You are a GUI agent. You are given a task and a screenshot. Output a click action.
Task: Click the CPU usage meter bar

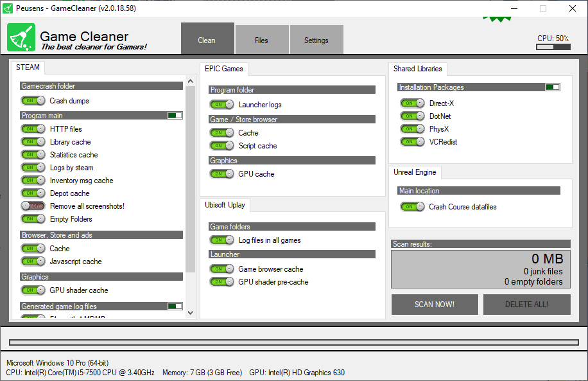[x=553, y=47]
